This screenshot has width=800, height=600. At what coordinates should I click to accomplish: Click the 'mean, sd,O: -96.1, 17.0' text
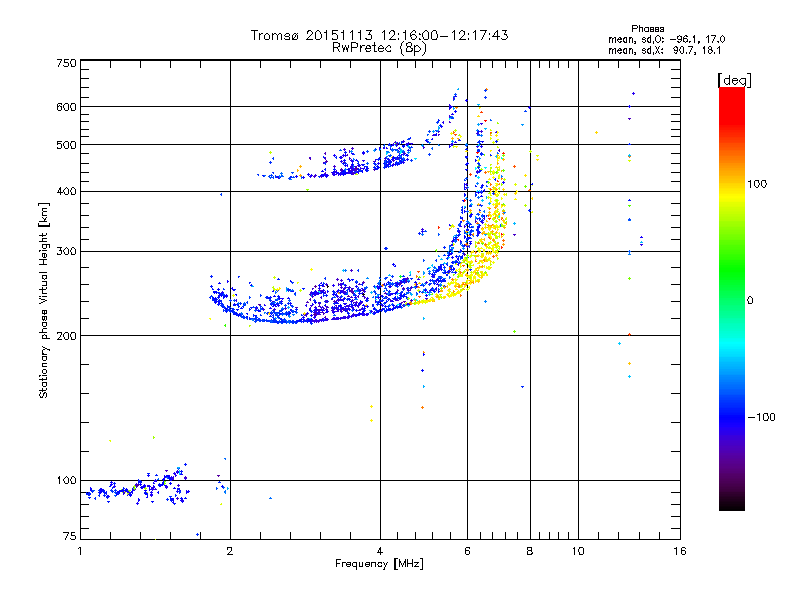(666, 39)
